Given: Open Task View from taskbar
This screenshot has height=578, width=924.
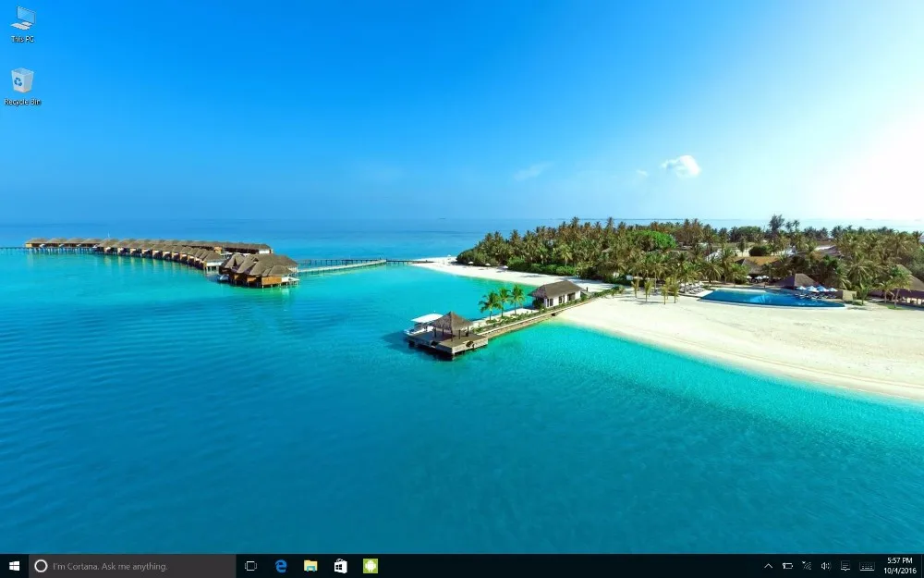Looking at the screenshot, I should tap(250, 566).
